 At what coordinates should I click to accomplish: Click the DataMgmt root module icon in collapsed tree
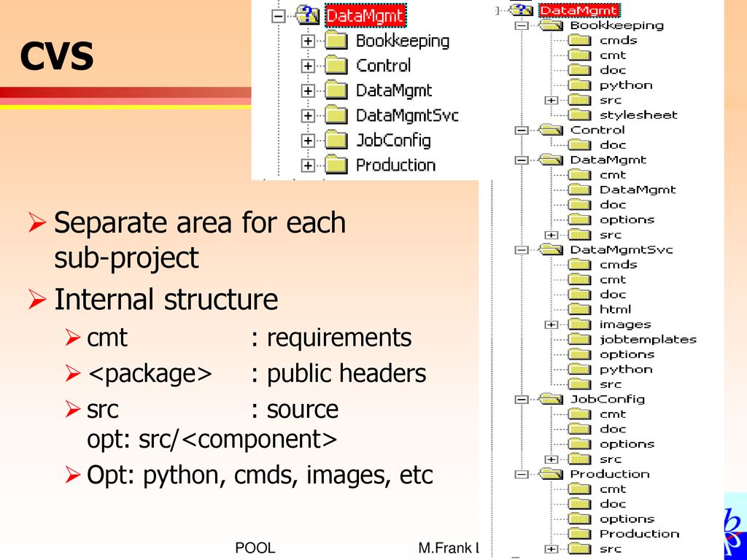307,15
